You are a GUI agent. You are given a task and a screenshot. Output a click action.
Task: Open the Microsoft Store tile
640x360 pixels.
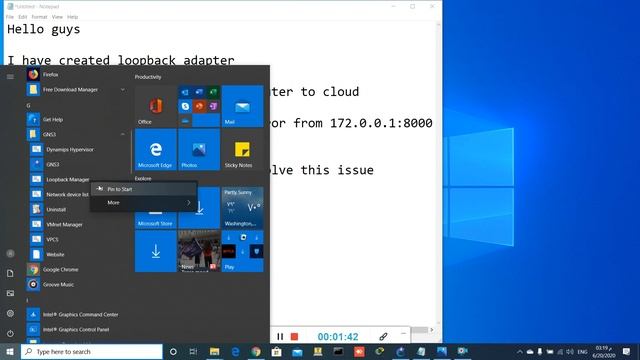pyautogui.click(x=156, y=208)
